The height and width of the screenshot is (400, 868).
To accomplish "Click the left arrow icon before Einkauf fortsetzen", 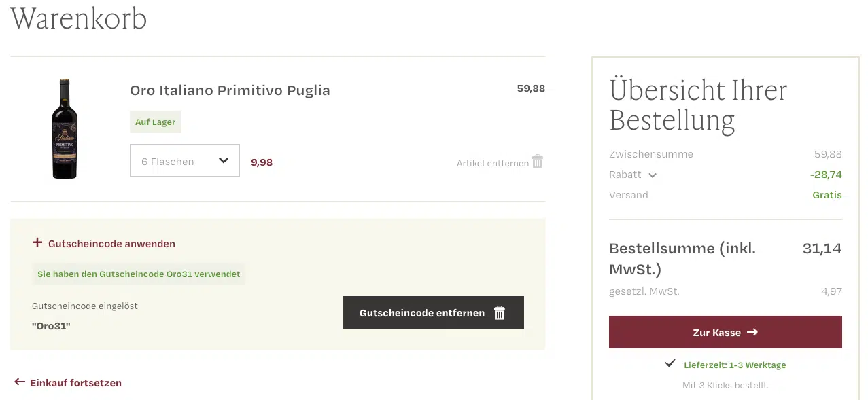I will [20, 382].
